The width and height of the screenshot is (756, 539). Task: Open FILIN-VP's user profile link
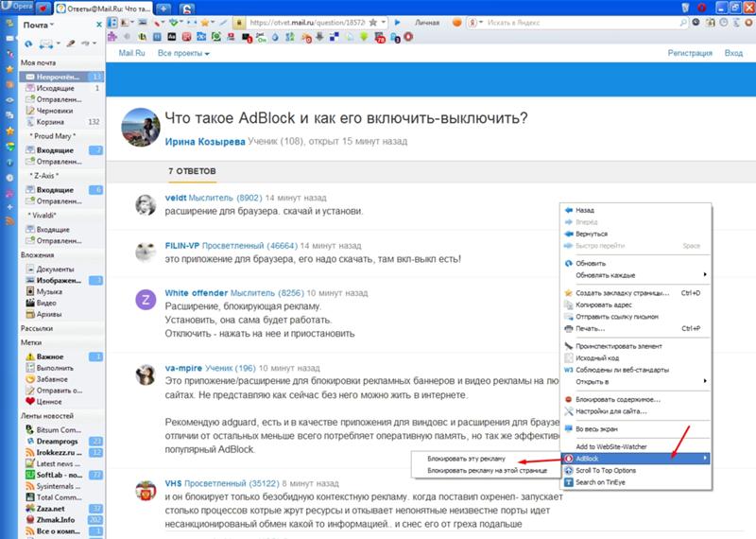pos(182,246)
